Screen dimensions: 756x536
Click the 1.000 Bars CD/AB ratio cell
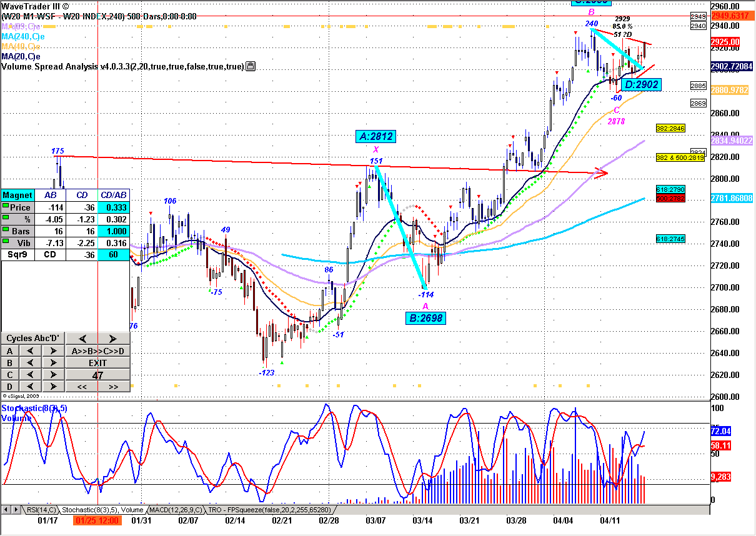(114, 231)
